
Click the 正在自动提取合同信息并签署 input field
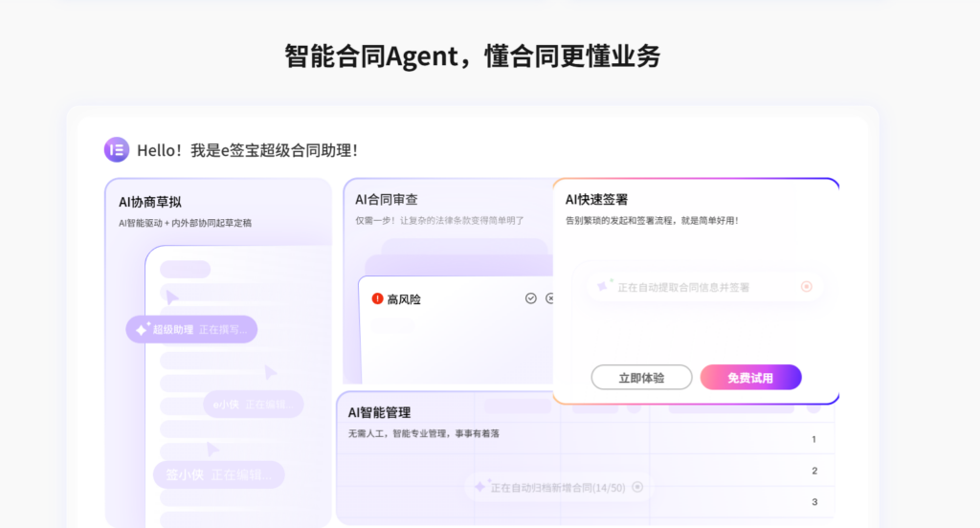(x=703, y=287)
